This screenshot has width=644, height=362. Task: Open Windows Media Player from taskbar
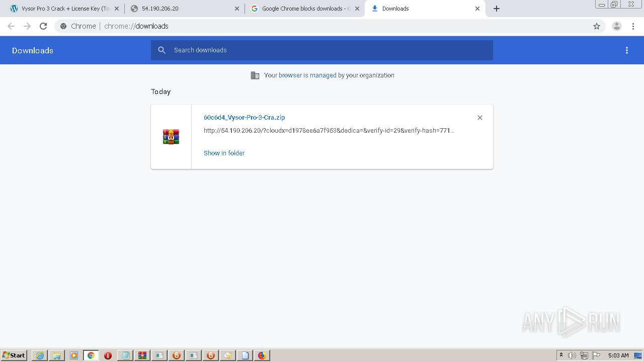tap(74, 355)
